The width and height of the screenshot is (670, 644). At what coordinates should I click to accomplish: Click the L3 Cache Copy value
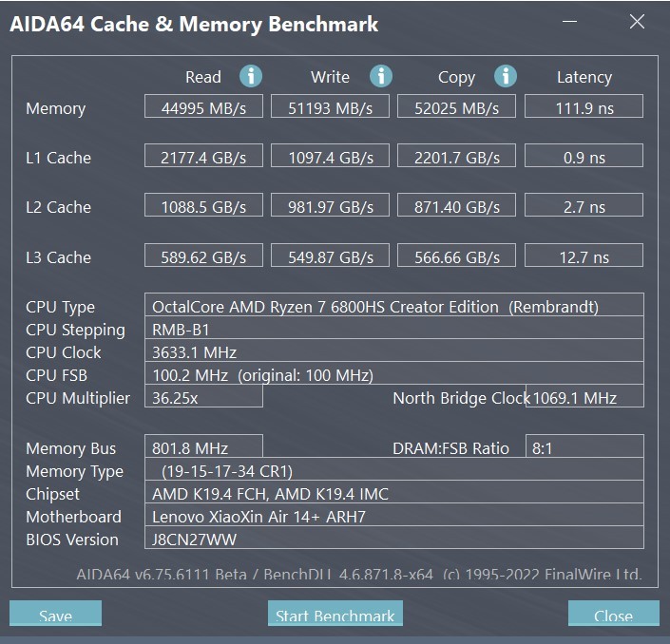point(456,256)
